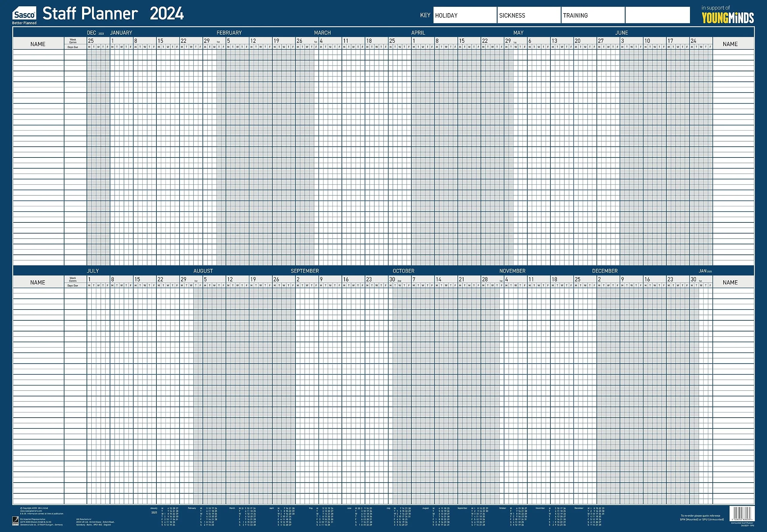Click the blank fourth key box
This screenshot has width=767, height=532.
click(x=657, y=15)
